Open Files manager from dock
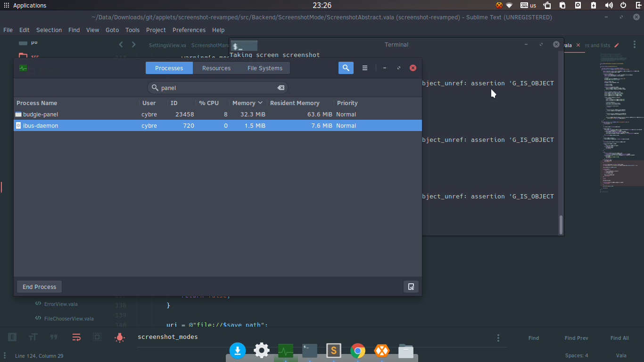The height and width of the screenshot is (362, 644). tap(406, 351)
